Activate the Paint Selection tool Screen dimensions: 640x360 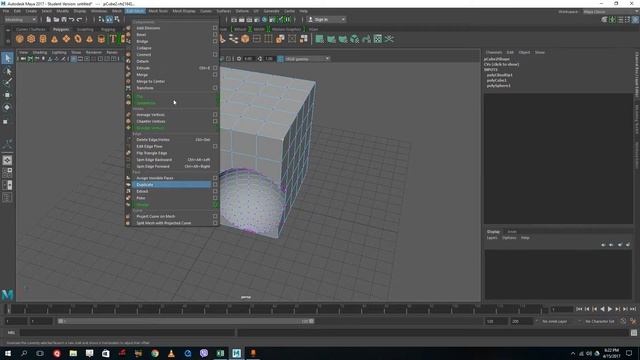pos(7,82)
